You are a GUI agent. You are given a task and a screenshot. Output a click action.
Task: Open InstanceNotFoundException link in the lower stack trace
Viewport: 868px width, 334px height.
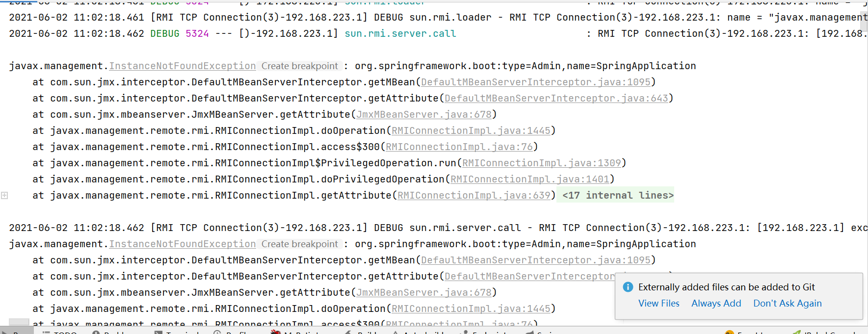[183, 244]
